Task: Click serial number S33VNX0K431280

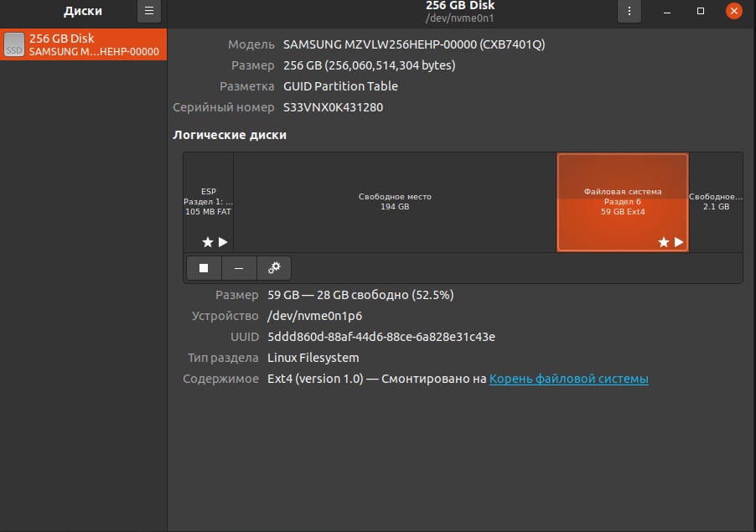Action: (x=334, y=107)
